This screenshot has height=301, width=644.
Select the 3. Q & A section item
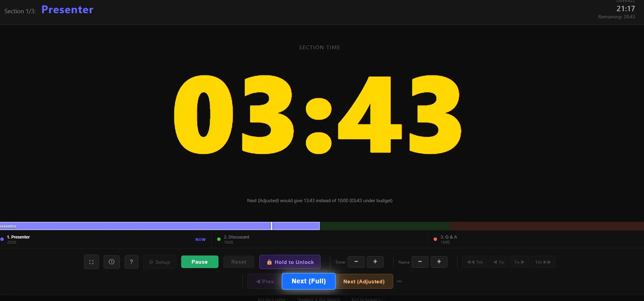pos(536,239)
